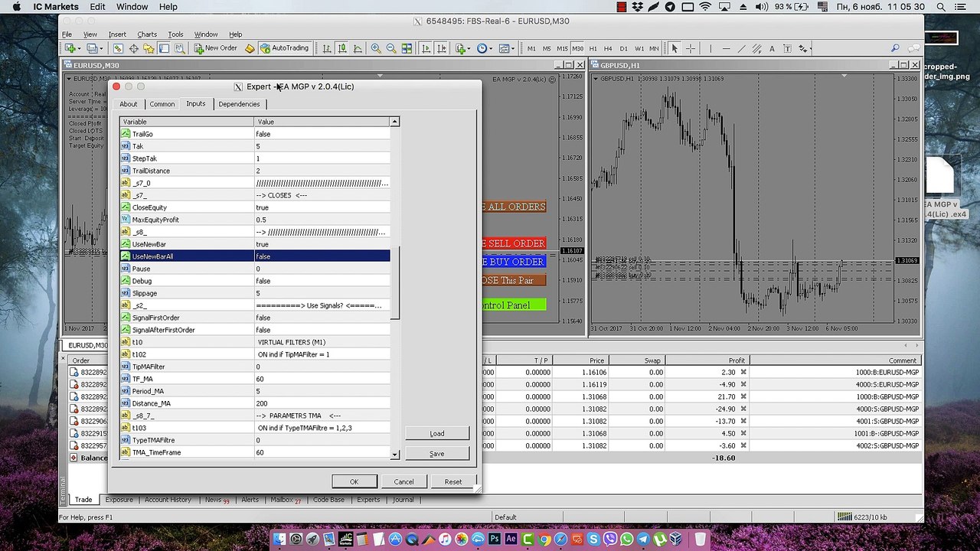Switch to D1 timeframe
The height and width of the screenshot is (551, 980).
(623, 48)
